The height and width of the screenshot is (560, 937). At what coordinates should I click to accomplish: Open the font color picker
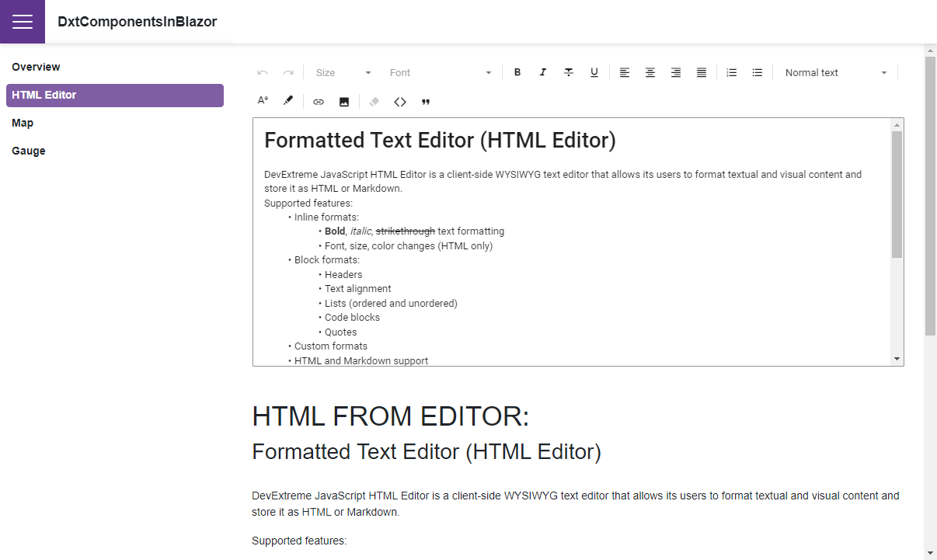pyautogui.click(x=263, y=101)
